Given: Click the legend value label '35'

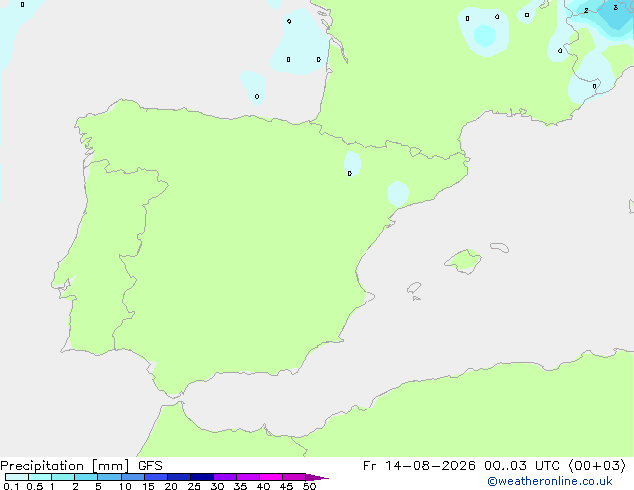Looking at the screenshot, I should pos(240,486).
